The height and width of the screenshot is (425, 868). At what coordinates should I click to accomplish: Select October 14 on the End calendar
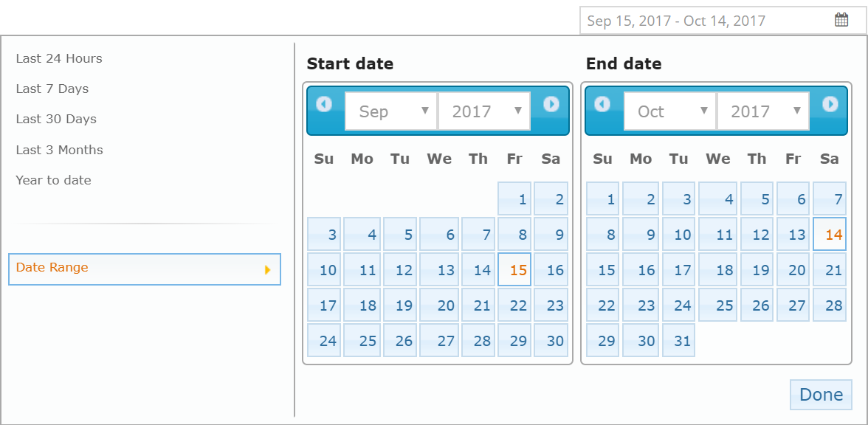tap(829, 234)
